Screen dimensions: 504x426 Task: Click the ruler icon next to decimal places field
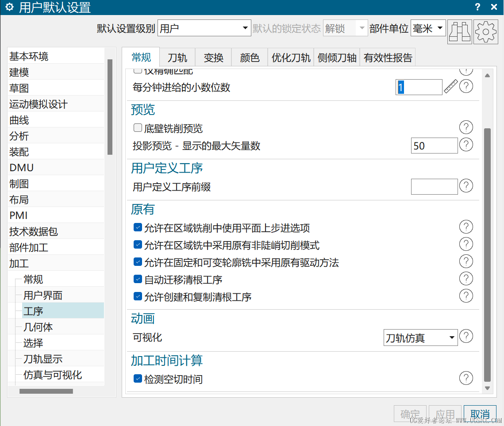tap(450, 86)
